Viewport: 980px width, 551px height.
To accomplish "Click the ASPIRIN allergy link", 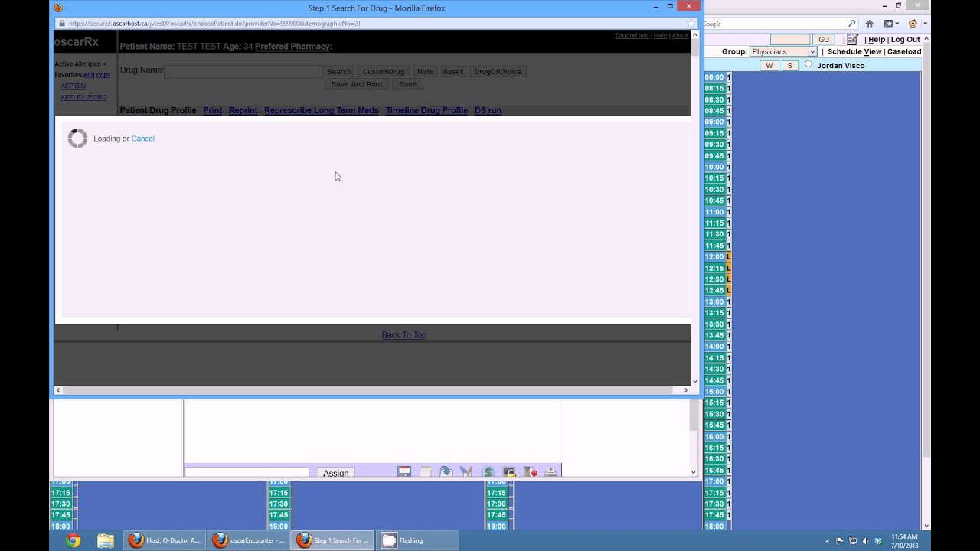I will click(73, 86).
